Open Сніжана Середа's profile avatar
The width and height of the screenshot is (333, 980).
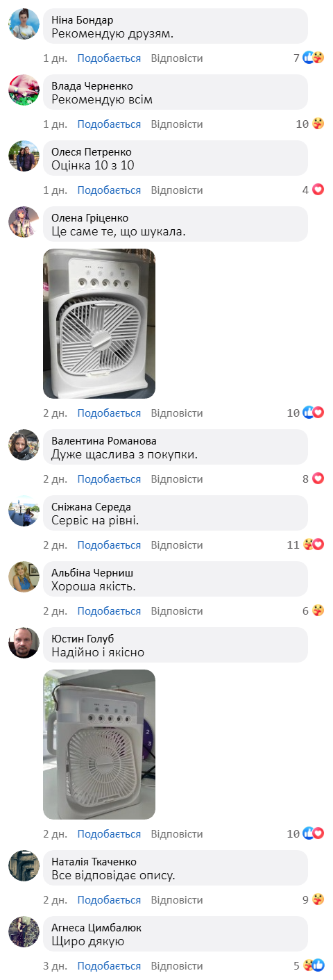tap(24, 511)
